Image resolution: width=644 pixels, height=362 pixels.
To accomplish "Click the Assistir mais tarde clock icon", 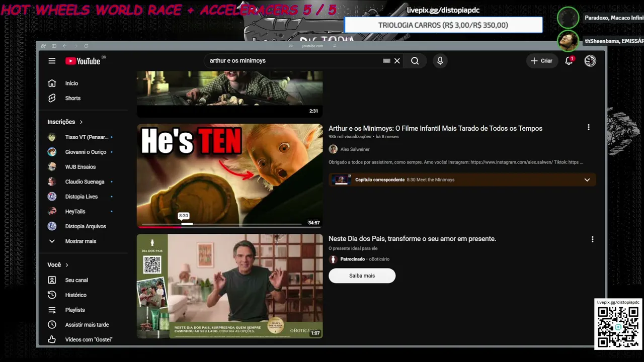I will click(x=52, y=325).
